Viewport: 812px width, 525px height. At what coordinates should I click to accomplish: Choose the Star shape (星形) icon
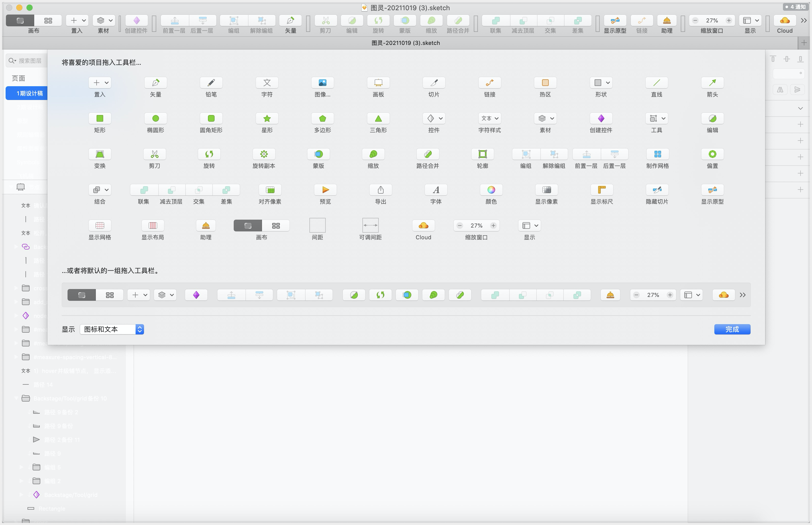tap(267, 119)
